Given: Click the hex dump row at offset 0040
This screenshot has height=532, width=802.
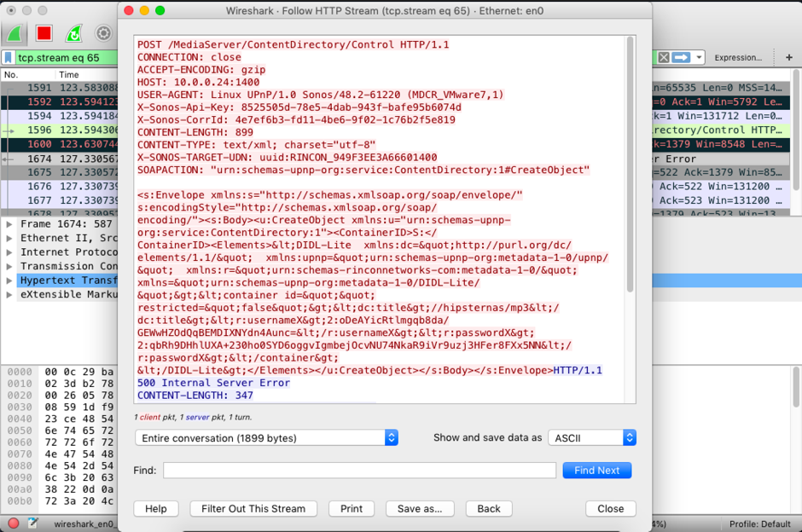Looking at the screenshot, I should [x=61, y=419].
